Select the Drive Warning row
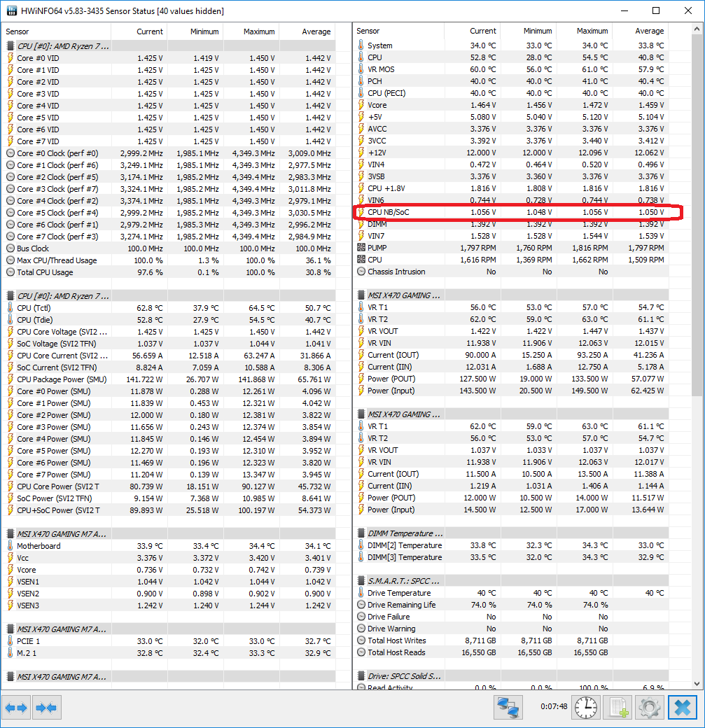 pos(510,629)
